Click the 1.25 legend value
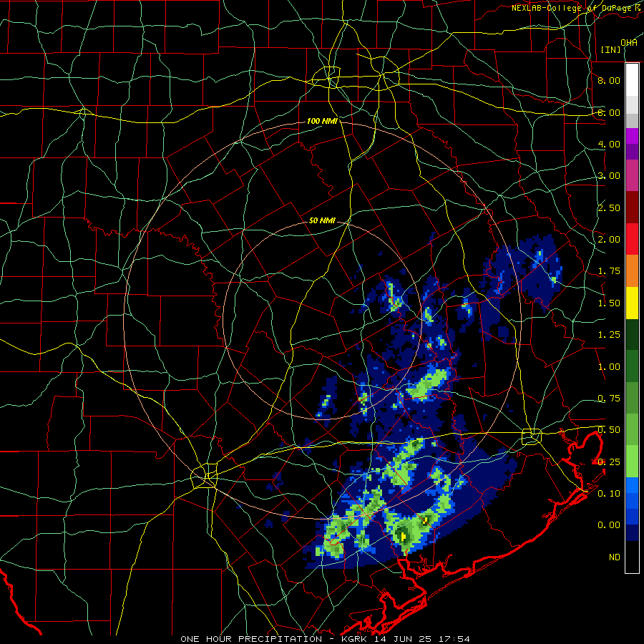The image size is (644, 644). coord(609,335)
